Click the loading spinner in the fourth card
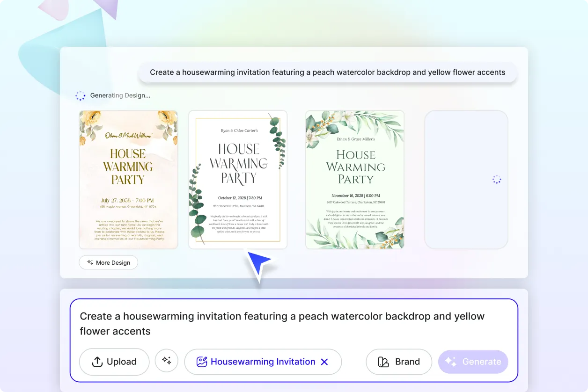588x392 pixels. point(496,179)
